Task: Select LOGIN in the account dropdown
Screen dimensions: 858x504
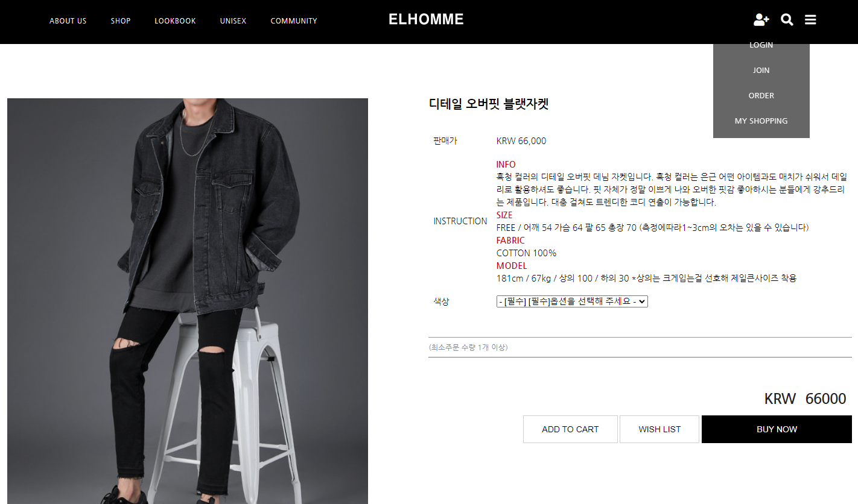Action: pyautogui.click(x=761, y=45)
